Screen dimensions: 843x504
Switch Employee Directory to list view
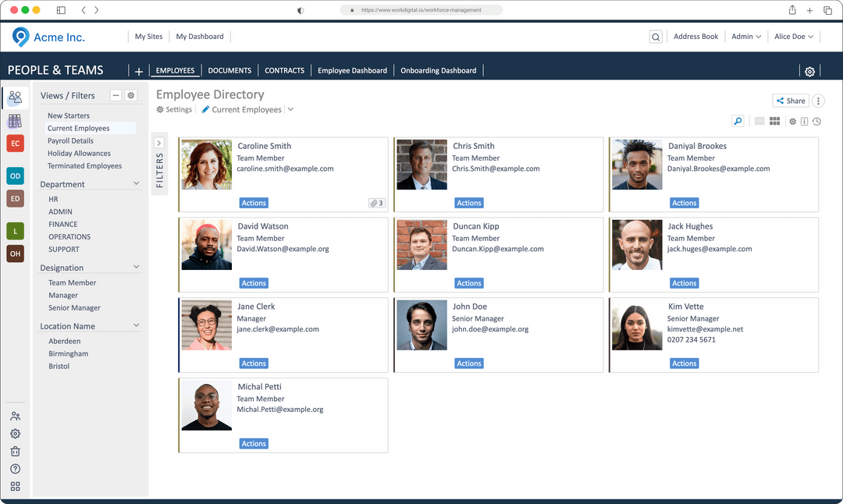pyautogui.click(x=759, y=122)
